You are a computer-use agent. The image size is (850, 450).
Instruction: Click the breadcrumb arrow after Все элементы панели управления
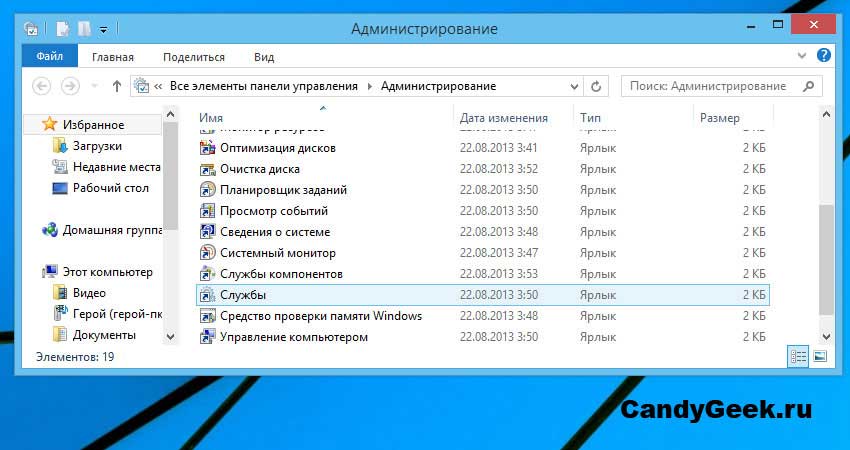pos(370,86)
